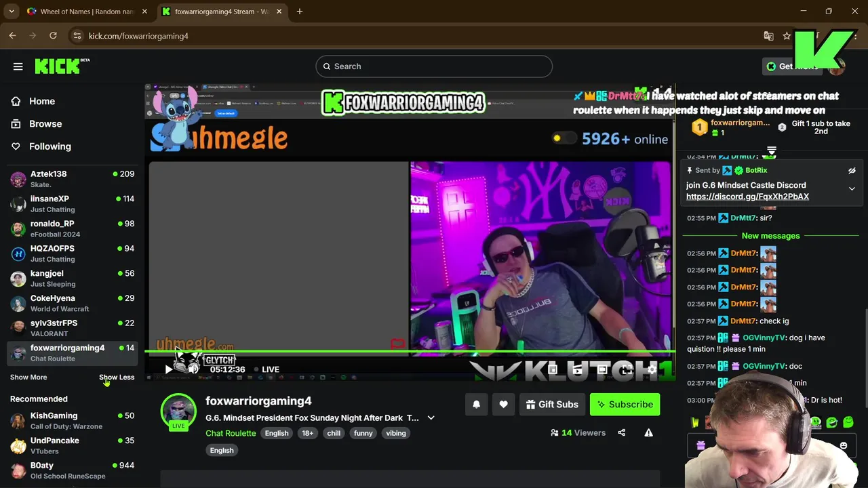Click the search input field
This screenshot has height=488, width=868.
tap(434, 66)
